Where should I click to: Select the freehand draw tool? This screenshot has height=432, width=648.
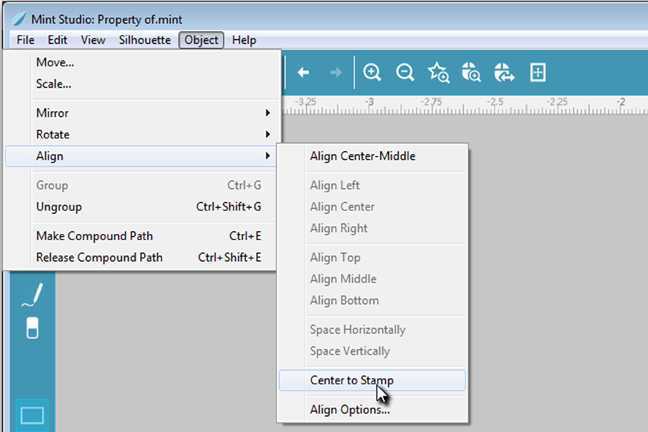pos(32,295)
